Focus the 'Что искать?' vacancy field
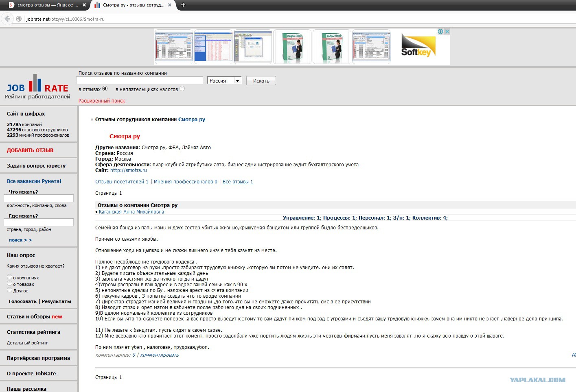The width and height of the screenshot is (576, 392). (39, 198)
